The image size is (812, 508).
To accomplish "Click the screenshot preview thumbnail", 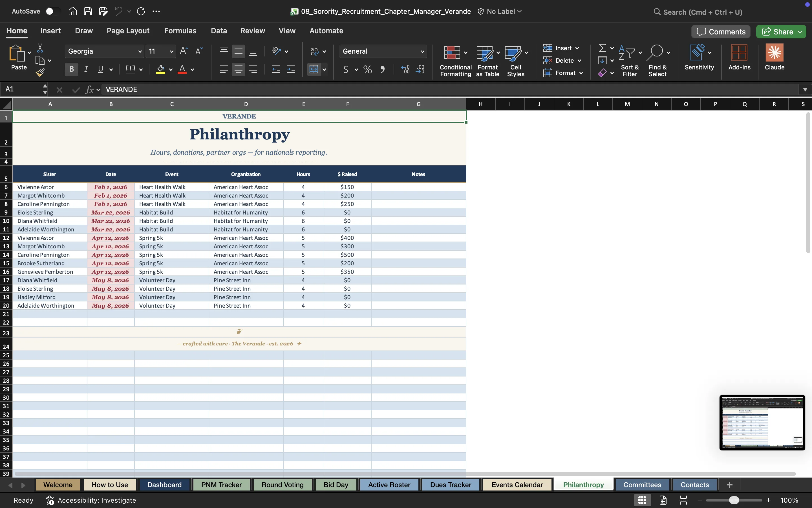I will tap(762, 422).
